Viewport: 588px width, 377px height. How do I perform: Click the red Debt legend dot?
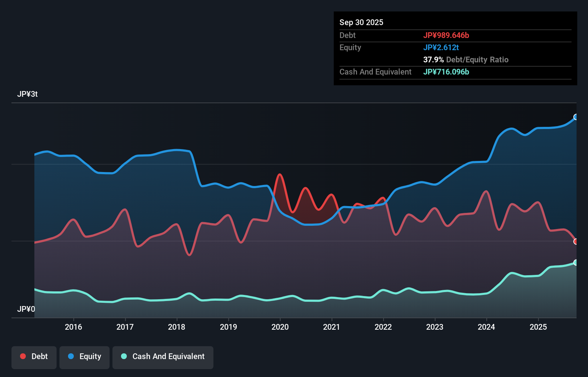23,356
